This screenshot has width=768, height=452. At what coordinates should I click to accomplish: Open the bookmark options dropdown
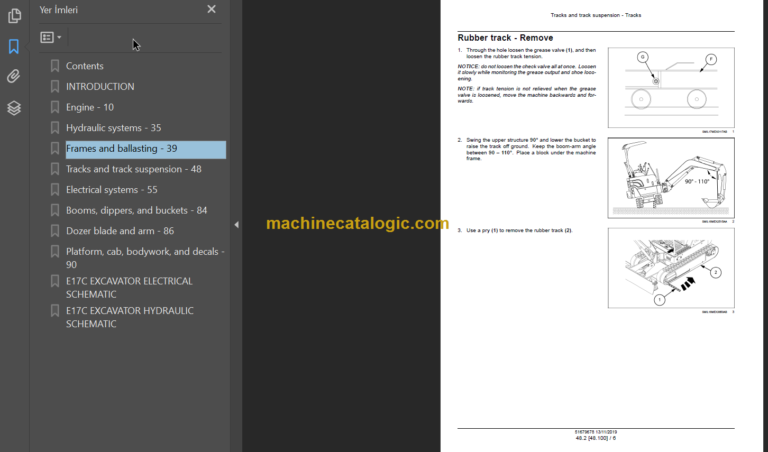pyautogui.click(x=50, y=37)
